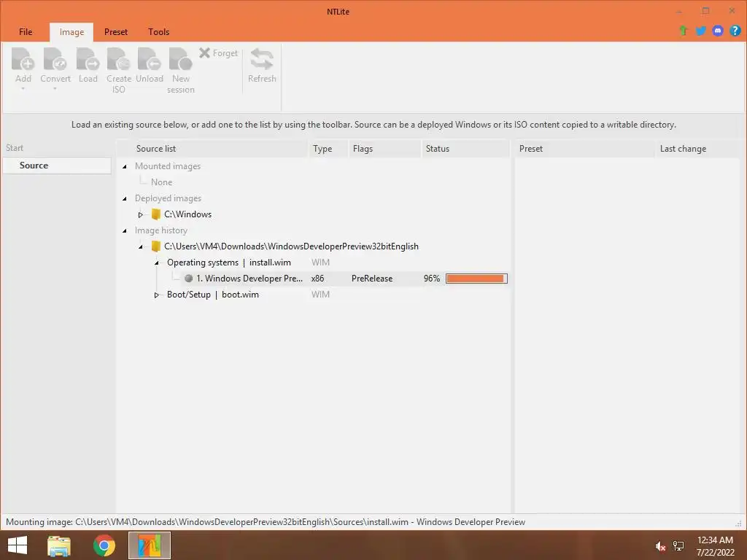The image size is (747, 560).
Task: Open the blue Help question icon
Action: coord(735,31)
